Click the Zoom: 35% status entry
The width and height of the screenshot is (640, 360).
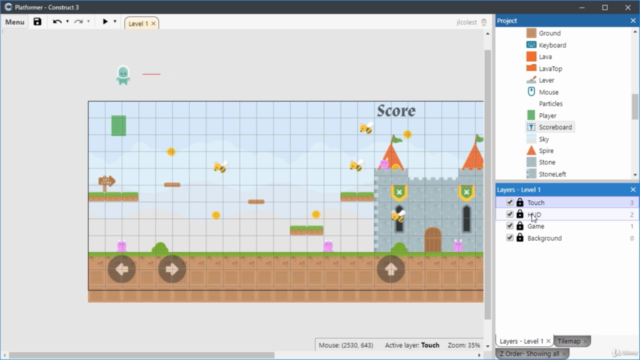point(464,345)
